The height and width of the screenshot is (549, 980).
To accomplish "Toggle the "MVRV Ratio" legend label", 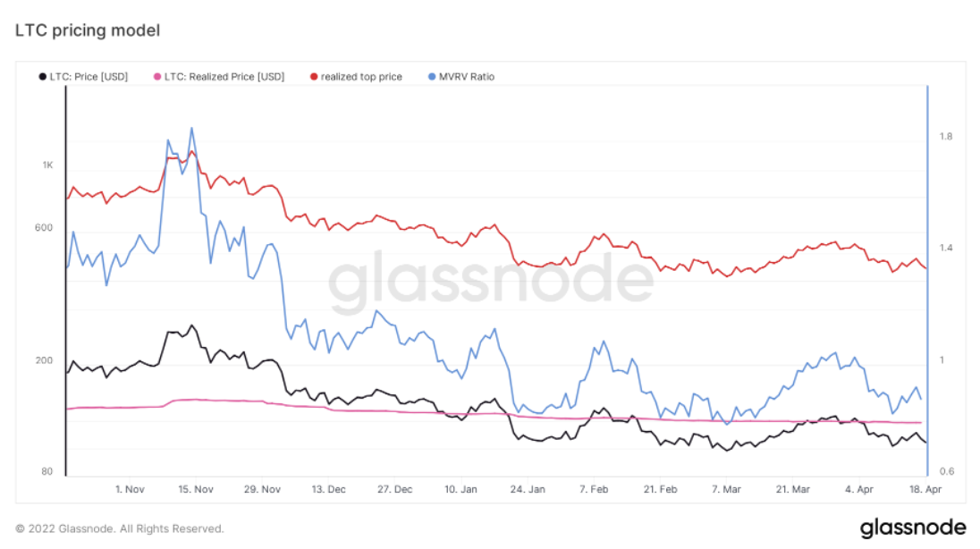I will 468,77.
